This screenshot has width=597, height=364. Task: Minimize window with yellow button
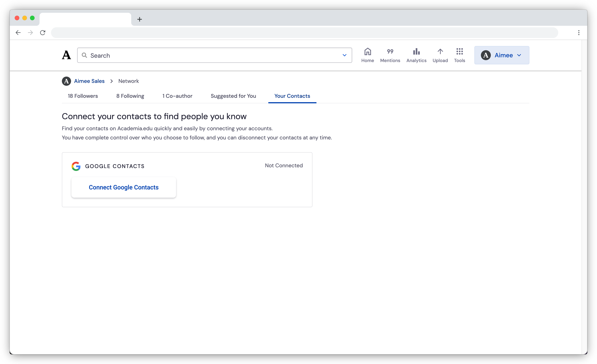coord(24,18)
